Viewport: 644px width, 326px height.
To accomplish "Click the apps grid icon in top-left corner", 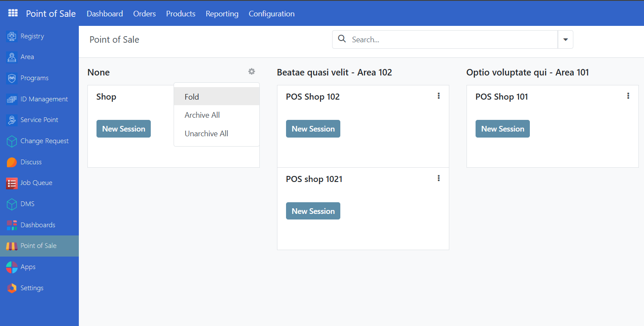I will pyautogui.click(x=12, y=13).
